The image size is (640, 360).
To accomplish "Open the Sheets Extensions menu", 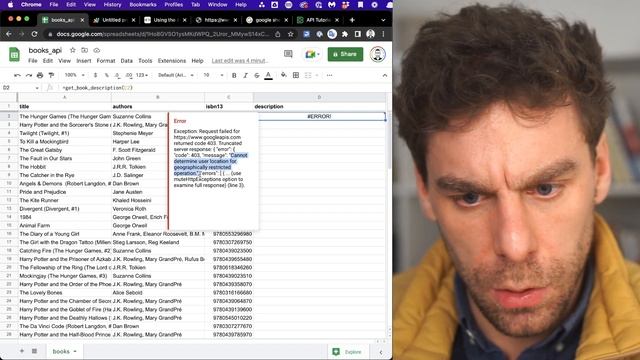I will 172,60.
